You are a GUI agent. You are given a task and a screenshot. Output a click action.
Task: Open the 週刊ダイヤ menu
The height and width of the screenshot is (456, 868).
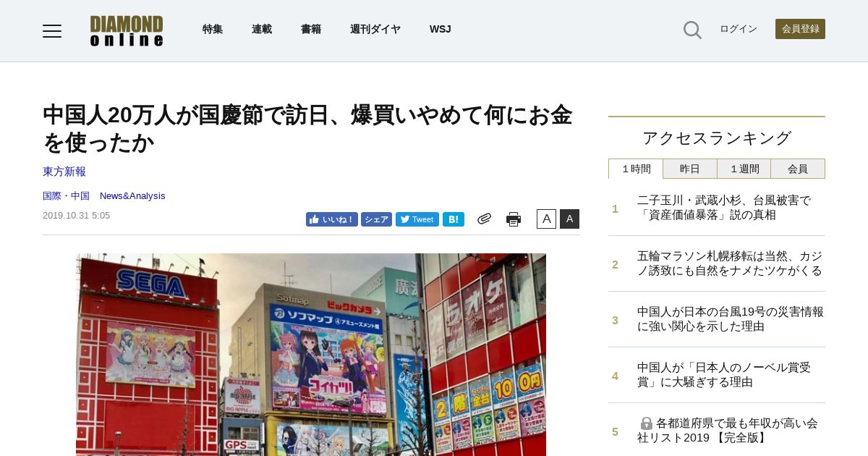[x=375, y=29]
